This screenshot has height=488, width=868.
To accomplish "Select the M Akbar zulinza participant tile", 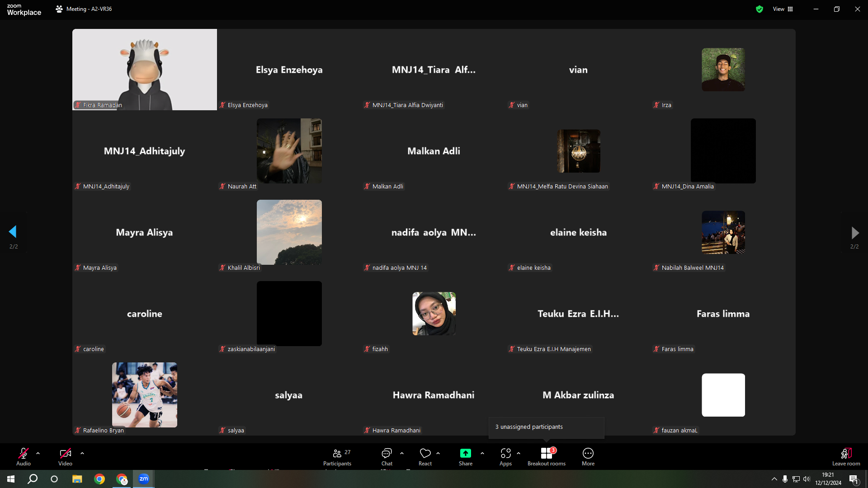I will (x=579, y=395).
